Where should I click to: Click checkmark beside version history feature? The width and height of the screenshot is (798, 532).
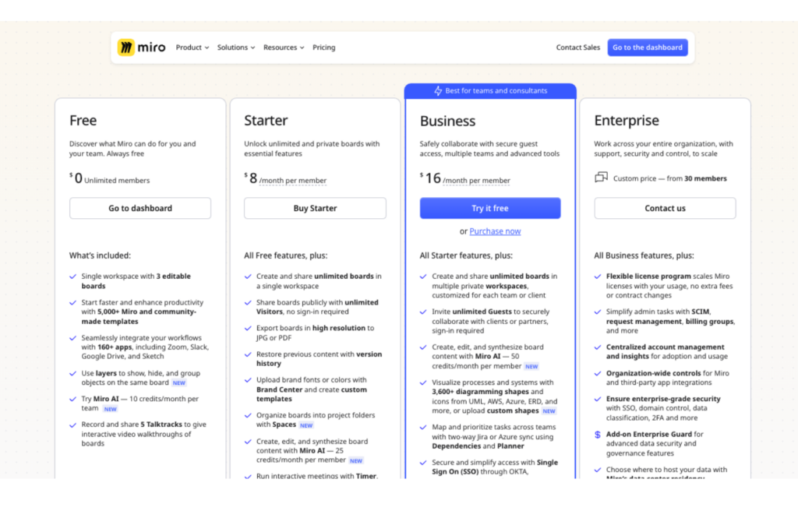(248, 354)
